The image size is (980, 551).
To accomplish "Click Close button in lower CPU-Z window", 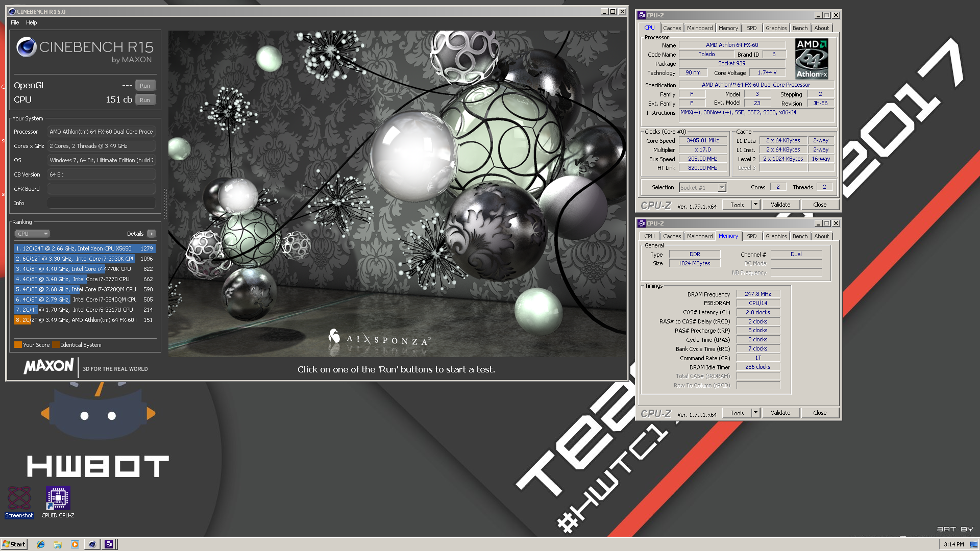I will [820, 413].
